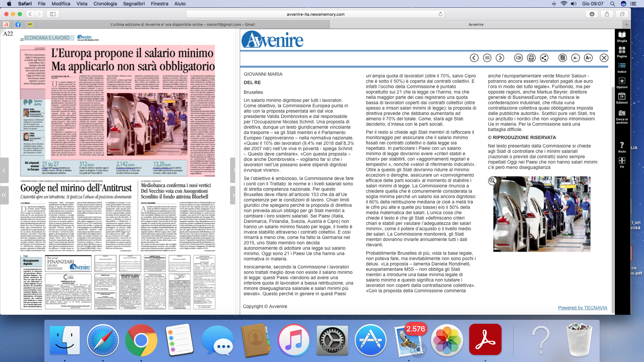Open the Aiuto help panel
This screenshot has width=644, height=362.
(622, 147)
